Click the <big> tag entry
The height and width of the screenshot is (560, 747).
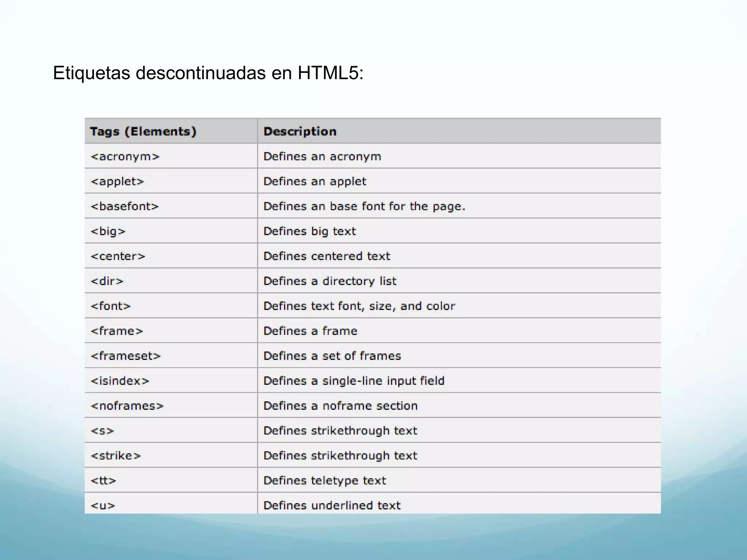[108, 232]
